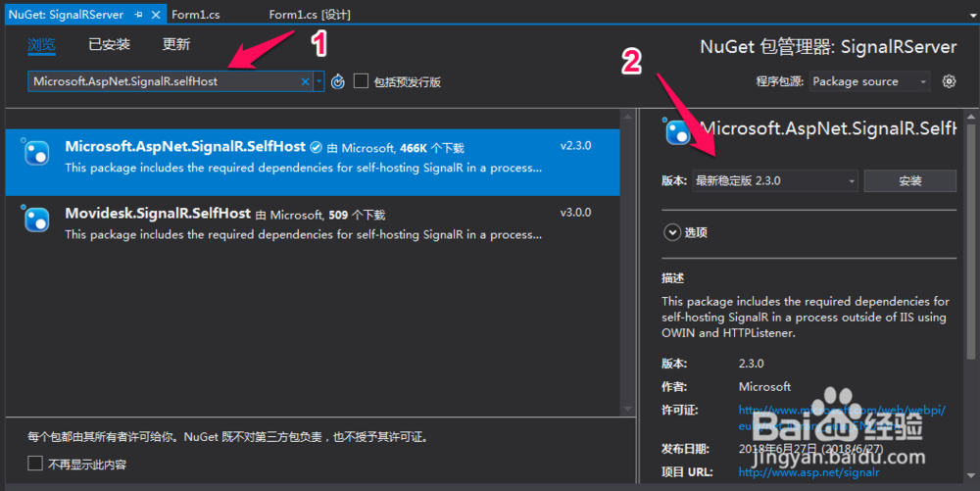The image size is (980, 491).
Task: Pin the NuGet: SignalRServer tab
Action: [138, 15]
